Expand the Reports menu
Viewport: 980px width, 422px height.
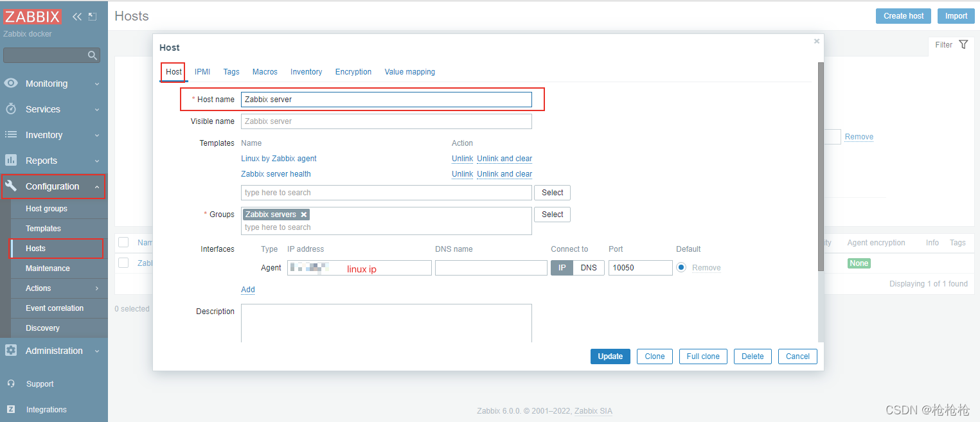click(x=97, y=161)
